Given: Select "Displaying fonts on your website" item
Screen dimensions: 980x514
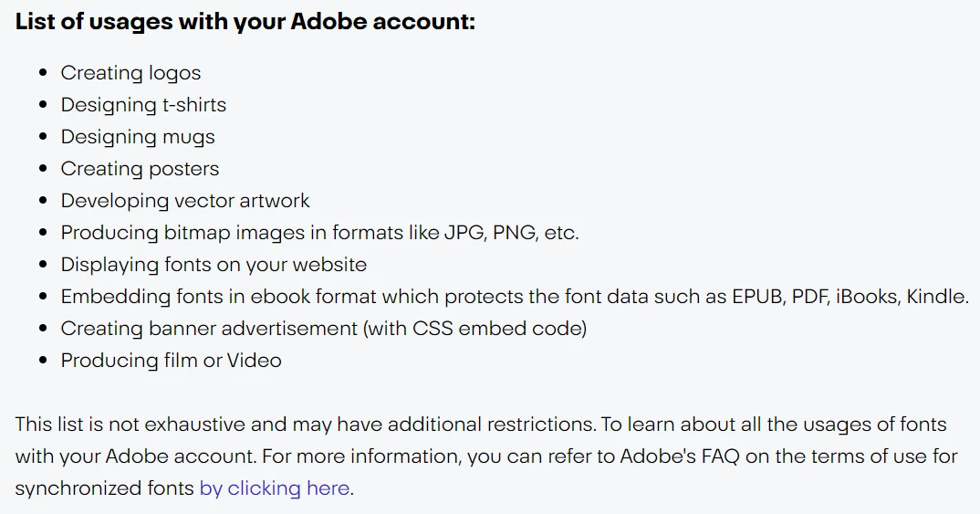Looking at the screenshot, I should [214, 265].
